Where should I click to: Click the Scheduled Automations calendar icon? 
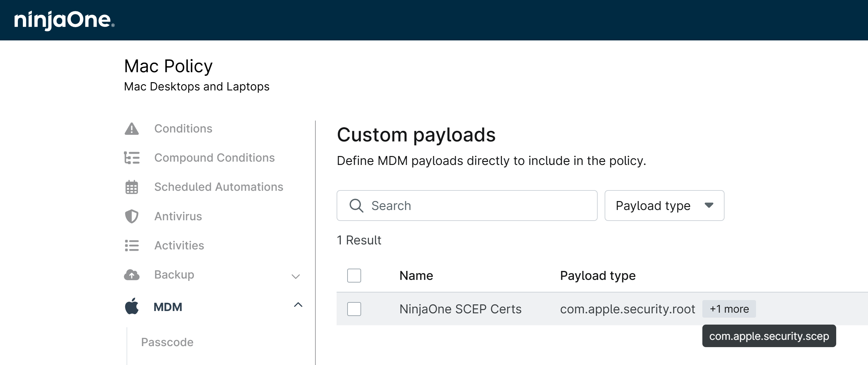pos(132,187)
